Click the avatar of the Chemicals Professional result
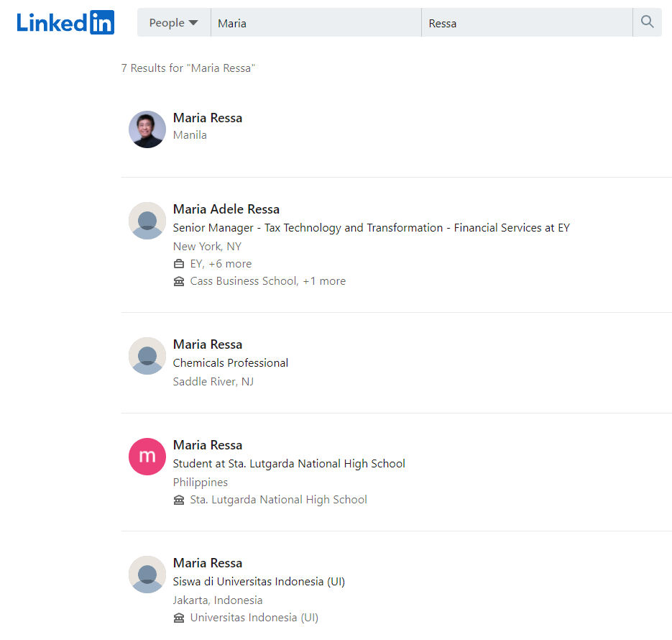The height and width of the screenshot is (640, 672). pos(147,356)
